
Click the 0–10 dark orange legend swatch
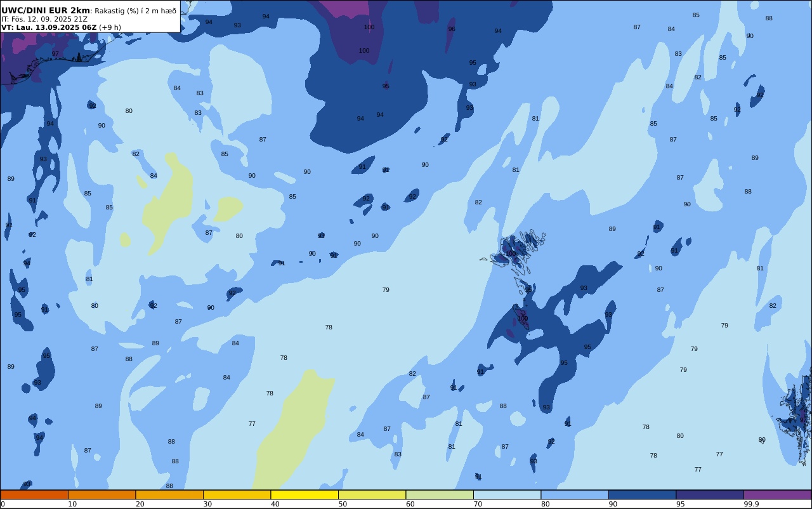[x=34, y=494]
